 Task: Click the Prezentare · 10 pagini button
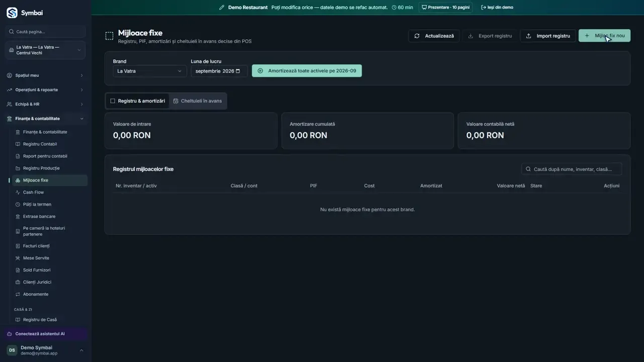[x=445, y=8]
